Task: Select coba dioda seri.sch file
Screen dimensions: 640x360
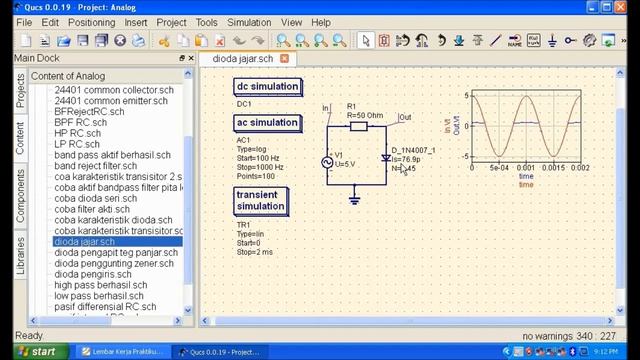Action: coord(96,198)
